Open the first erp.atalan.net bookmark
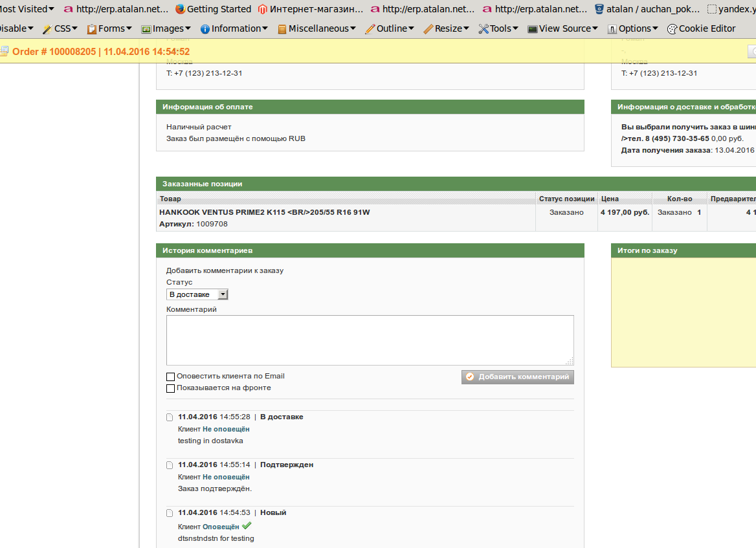Screen dimensions: 756x548 pyautogui.click(x=117, y=9)
